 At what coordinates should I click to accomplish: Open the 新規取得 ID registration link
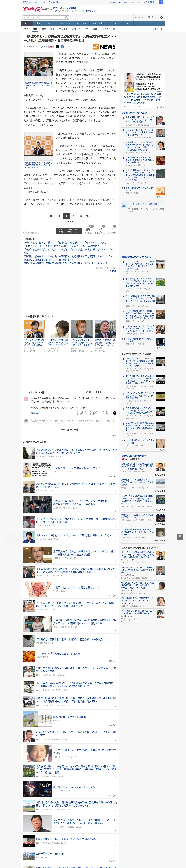coord(72,8)
